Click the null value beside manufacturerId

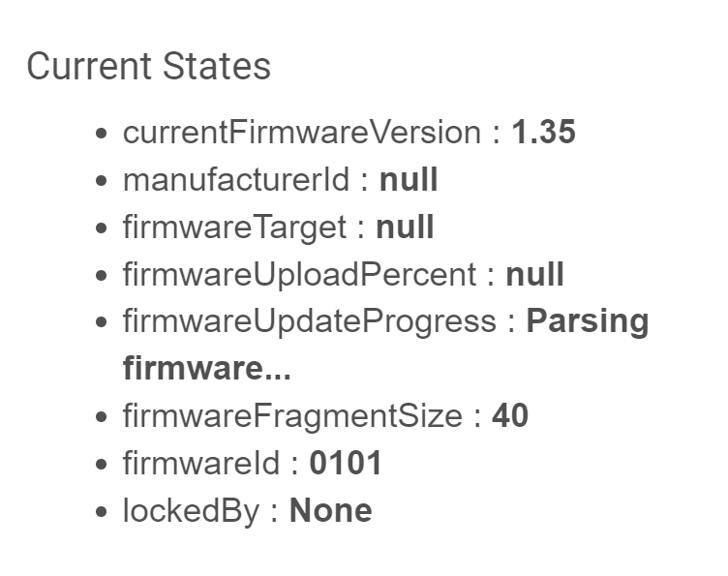tap(409, 180)
